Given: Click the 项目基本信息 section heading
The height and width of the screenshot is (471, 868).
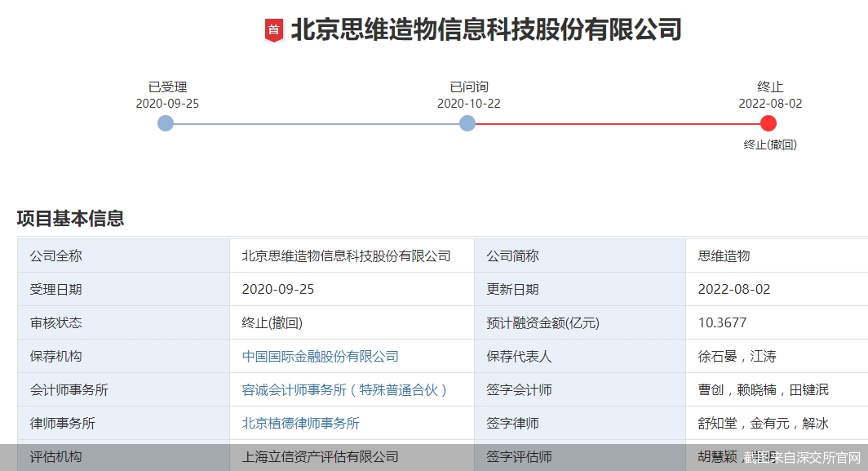Looking at the screenshot, I should pos(70,218).
